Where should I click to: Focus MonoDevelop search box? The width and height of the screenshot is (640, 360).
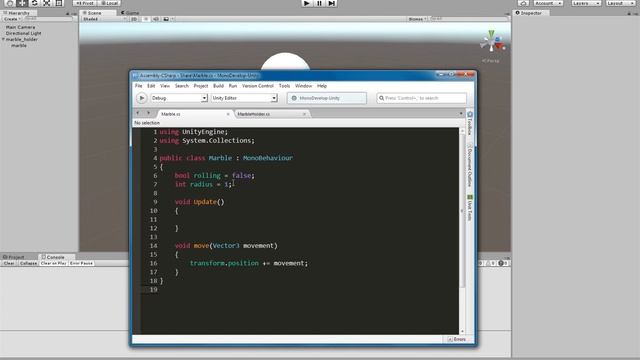(x=421, y=98)
